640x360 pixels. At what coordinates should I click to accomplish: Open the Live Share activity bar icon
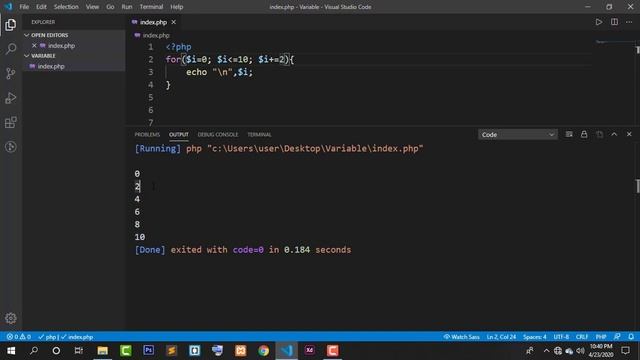point(11,147)
